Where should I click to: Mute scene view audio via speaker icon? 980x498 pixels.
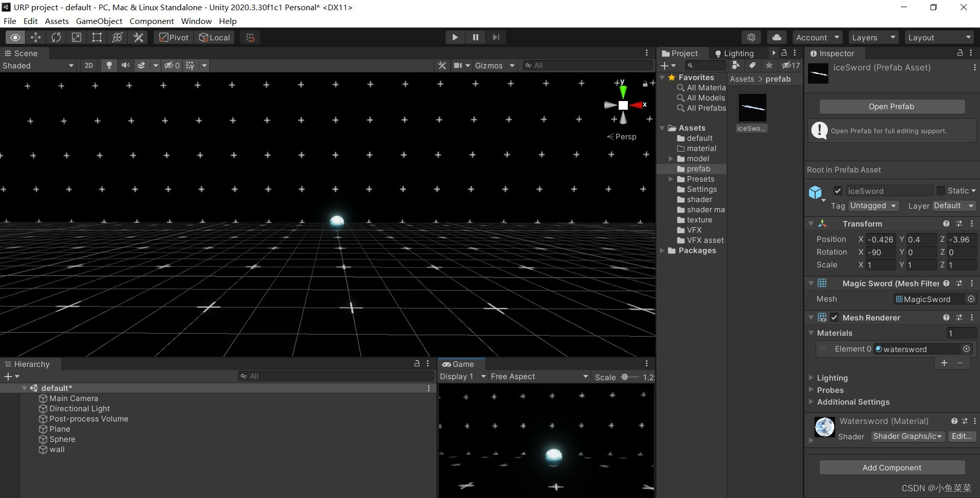pyautogui.click(x=126, y=65)
